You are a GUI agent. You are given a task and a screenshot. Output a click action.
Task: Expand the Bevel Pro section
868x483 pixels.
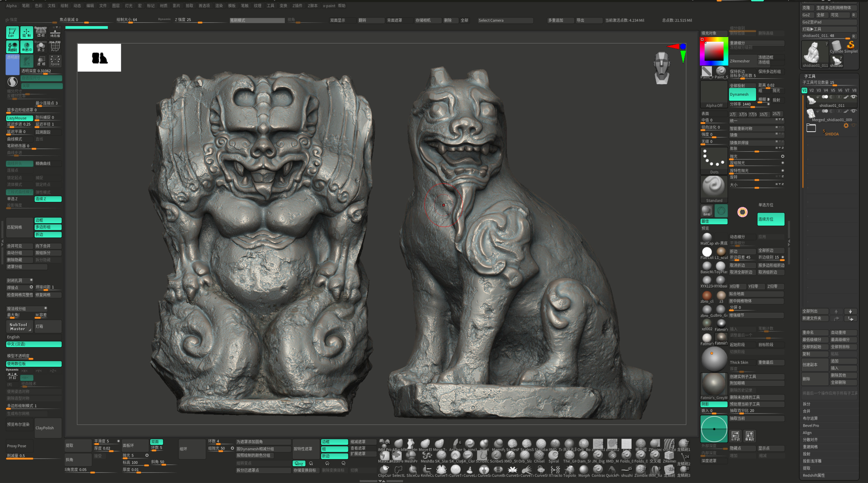(x=811, y=425)
